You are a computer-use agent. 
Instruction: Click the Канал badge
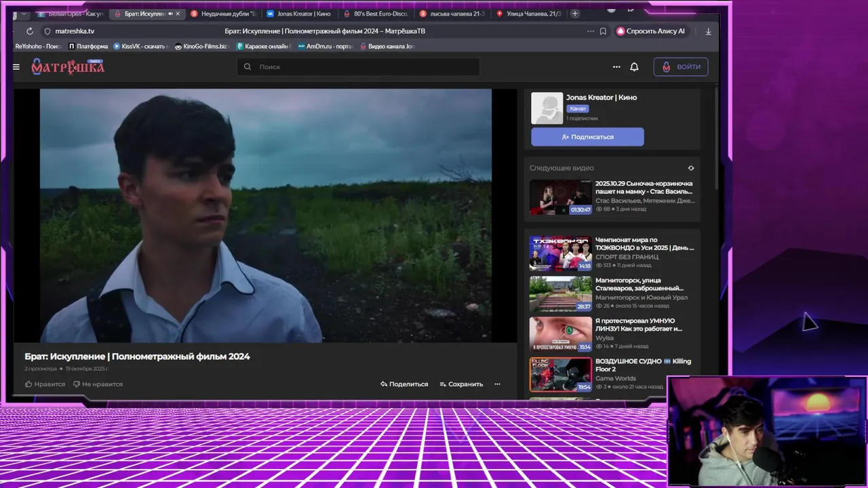[578, 108]
